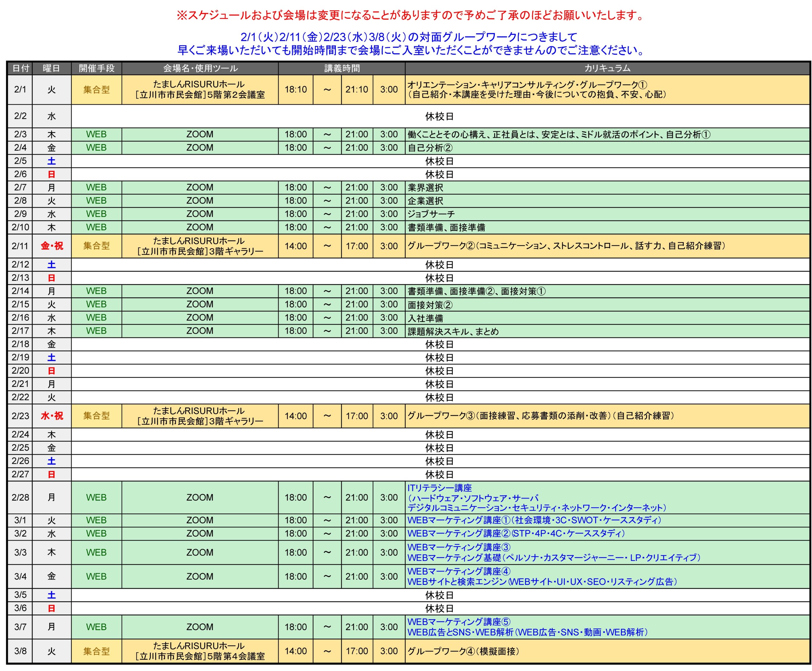The image size is (812, 671).
Task: Select WEBマーケティング講座⑤ curriculum cell
Action: pos(607,627)
